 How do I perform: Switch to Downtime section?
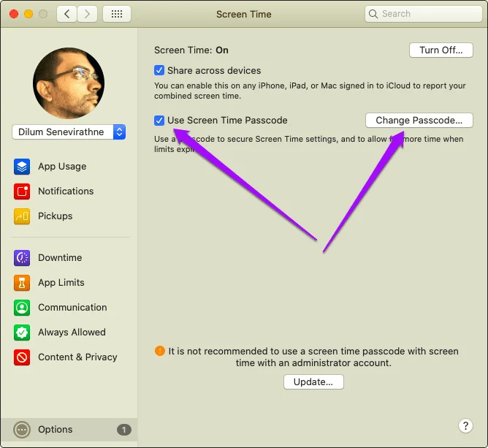60,258
